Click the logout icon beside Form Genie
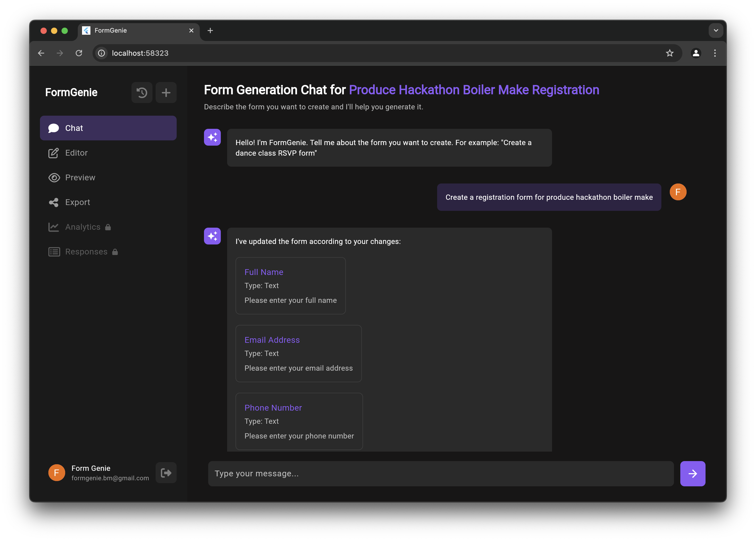This screenshot has height=541, width=756. 166,473
